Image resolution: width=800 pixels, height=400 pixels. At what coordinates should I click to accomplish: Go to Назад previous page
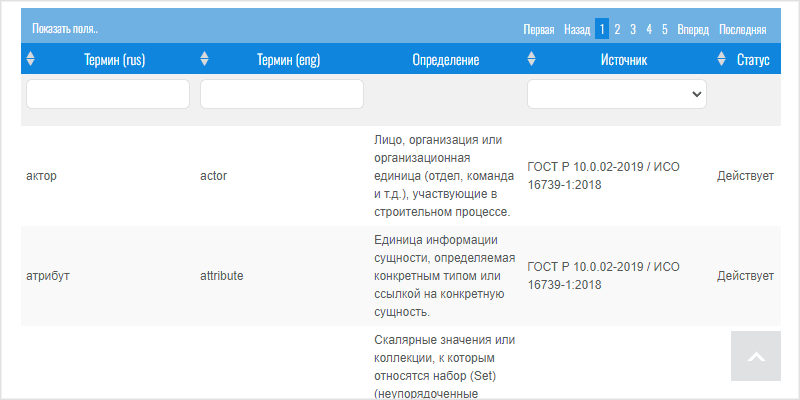[577, 30]
